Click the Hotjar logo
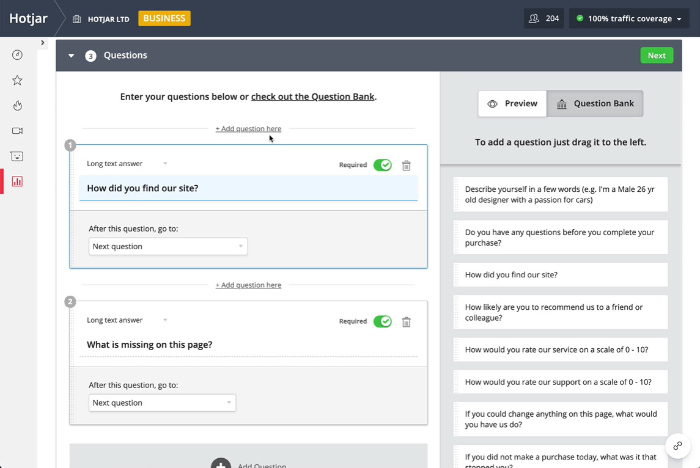 tap(28, 18)
